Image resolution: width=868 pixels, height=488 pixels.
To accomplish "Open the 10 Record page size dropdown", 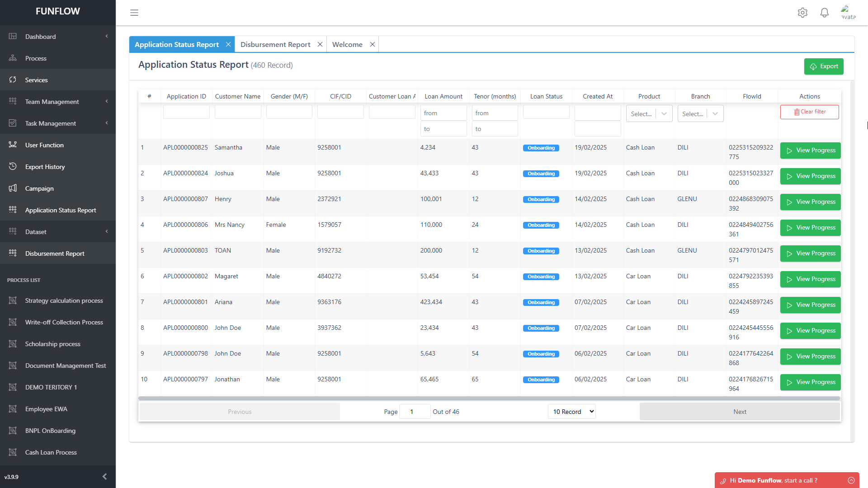I will (x=572, y=412).
